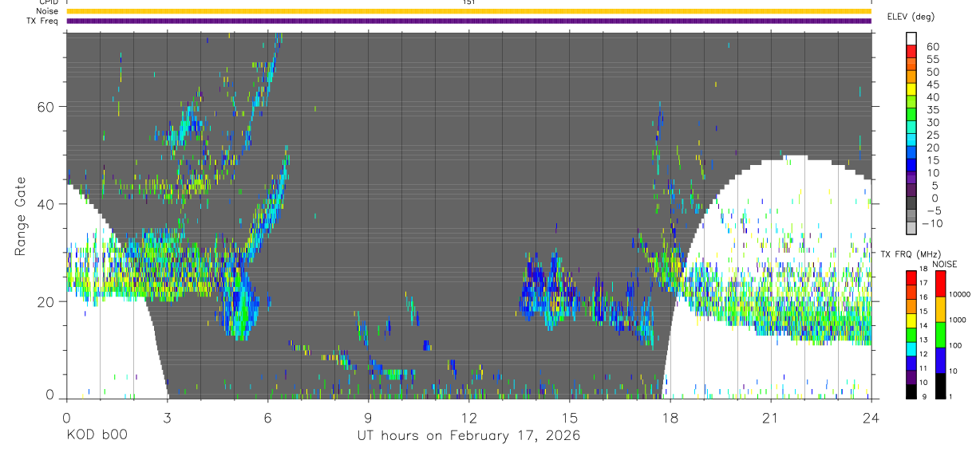Click the white top swatch in ELEV colorbar
Image resolution: width=980 pixels, height=452 pixels.
pyautogui.click(x=911, y=38)
